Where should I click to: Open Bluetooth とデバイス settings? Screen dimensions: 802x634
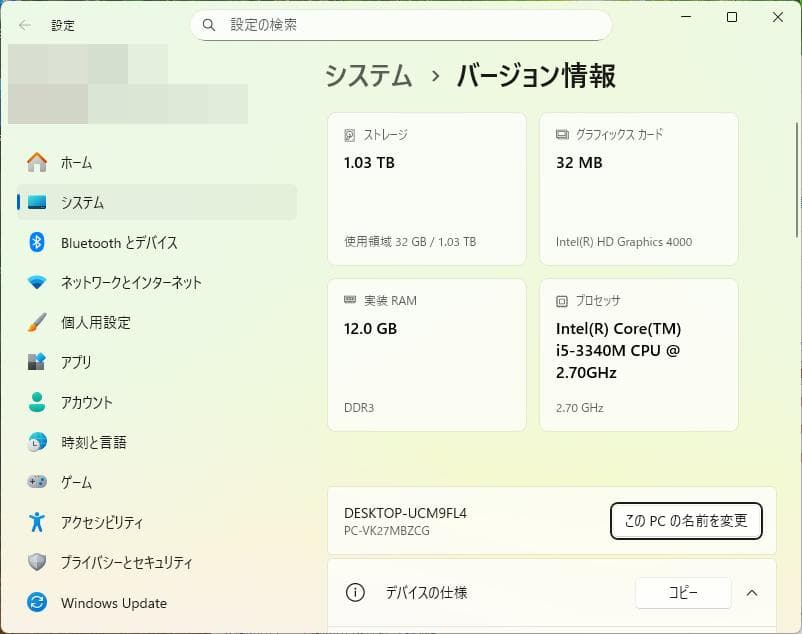pyautogui.click(x=157, y=242)
